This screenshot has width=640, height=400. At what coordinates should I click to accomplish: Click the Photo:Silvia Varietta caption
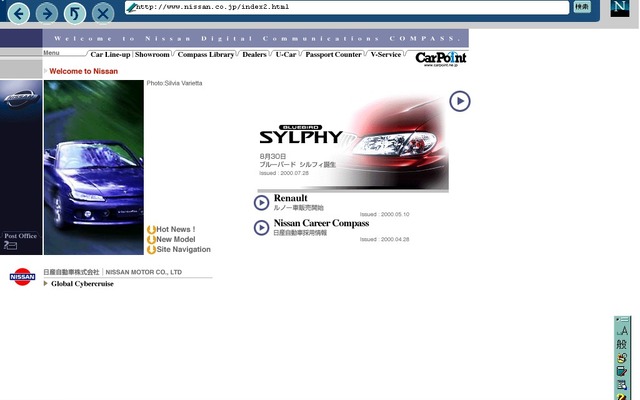click(x=174, y=83)
